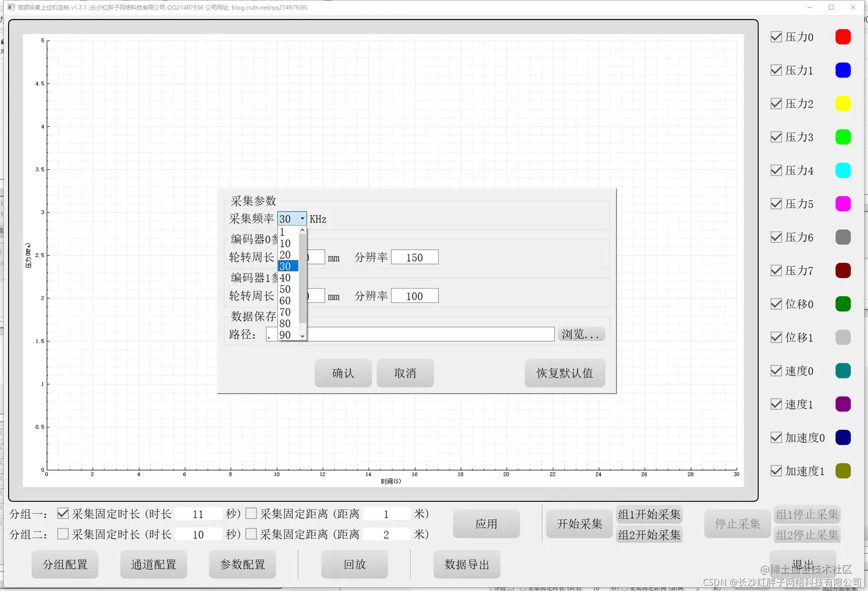This screenshot has height=591, width=868.
Task: Uncheck 采集固定时长 for 分组一
Action: pyautogui.click(x=63, y=513)
